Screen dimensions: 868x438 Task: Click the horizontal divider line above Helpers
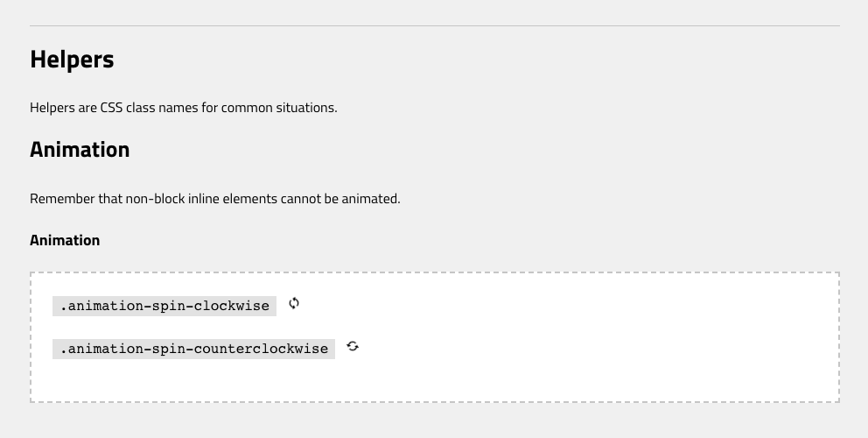click(435, 25)
